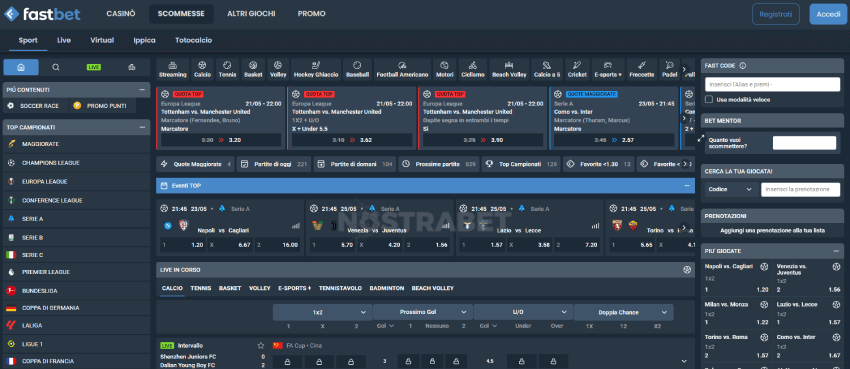This screenshot has height=369, width=850.
Task: Select the BADMINTON live tab
Action: pos(387,288)
